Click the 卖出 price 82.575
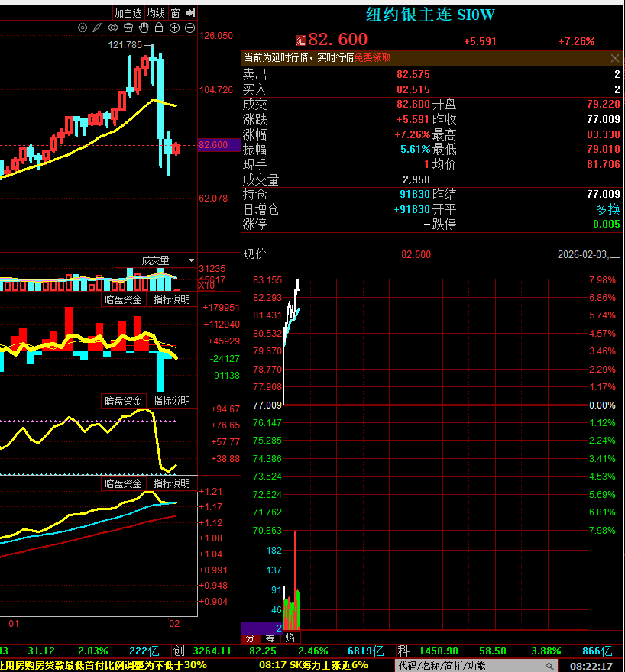625x672 pixels. [x=413, y=74]
